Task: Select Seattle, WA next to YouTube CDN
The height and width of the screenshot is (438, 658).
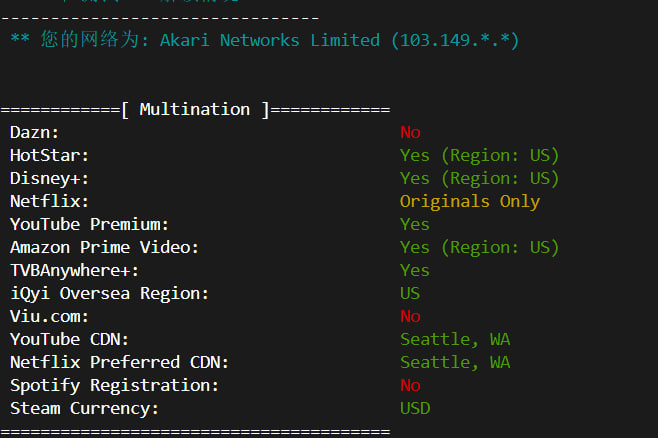Action: [455, 339]
